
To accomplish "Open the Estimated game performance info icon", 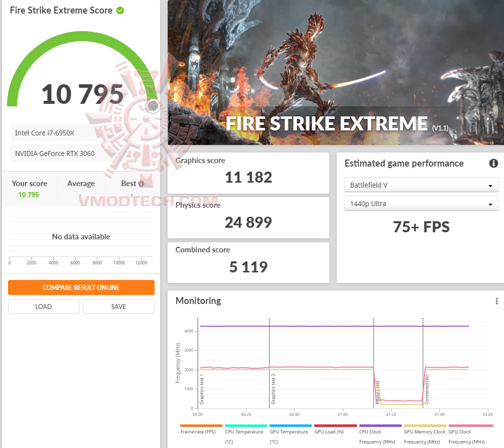I will tap(493, 164).
